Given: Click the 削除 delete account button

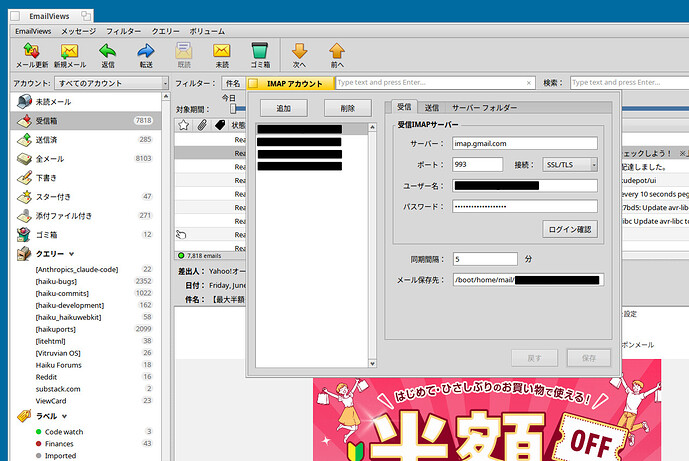Looking at the screenshot, I should pos(348,108).
